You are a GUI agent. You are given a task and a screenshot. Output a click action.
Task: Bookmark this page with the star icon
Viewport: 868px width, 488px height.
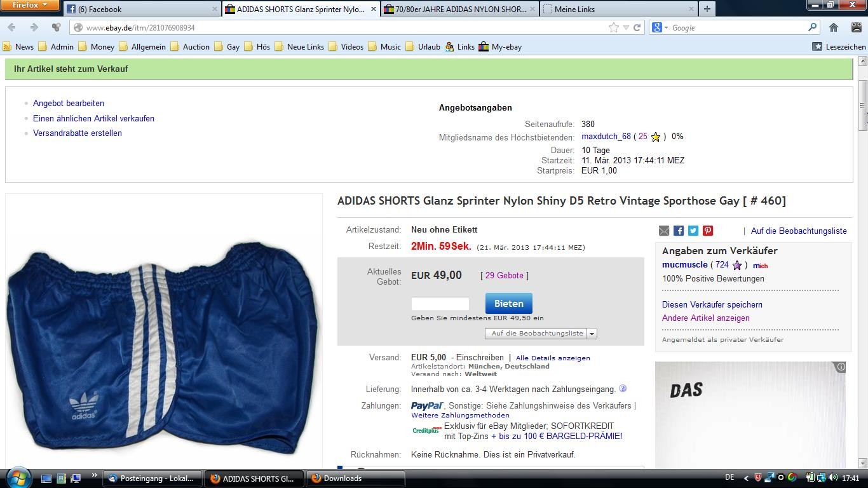tap(613, 27)
